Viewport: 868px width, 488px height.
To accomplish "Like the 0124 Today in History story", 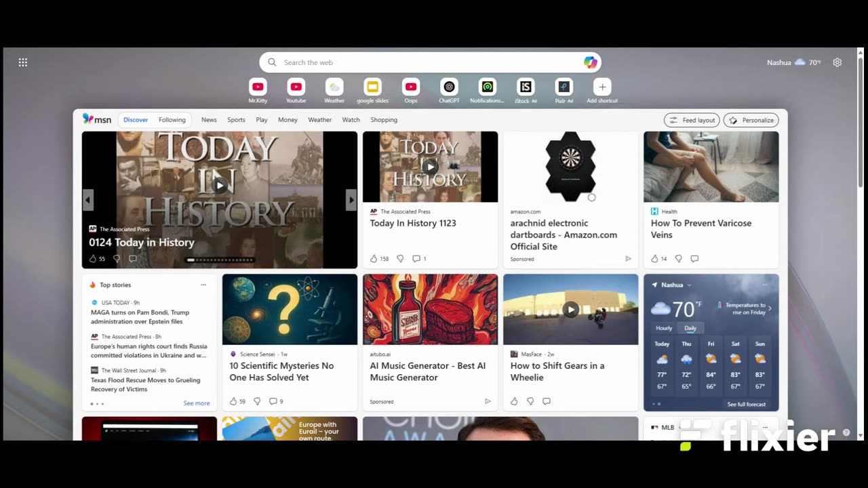I will (94, 259).
